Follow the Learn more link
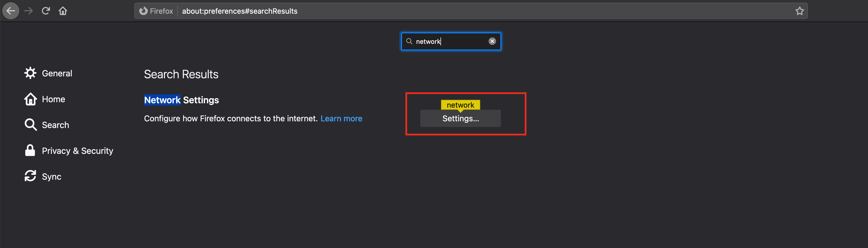868x248 pixels. 341,118
